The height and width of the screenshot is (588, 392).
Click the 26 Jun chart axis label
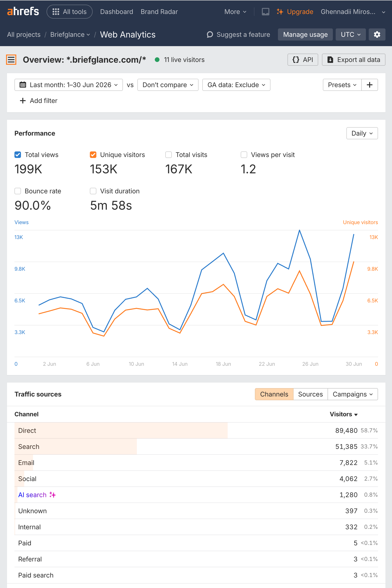pyautogui.click(x=310, y=364)
